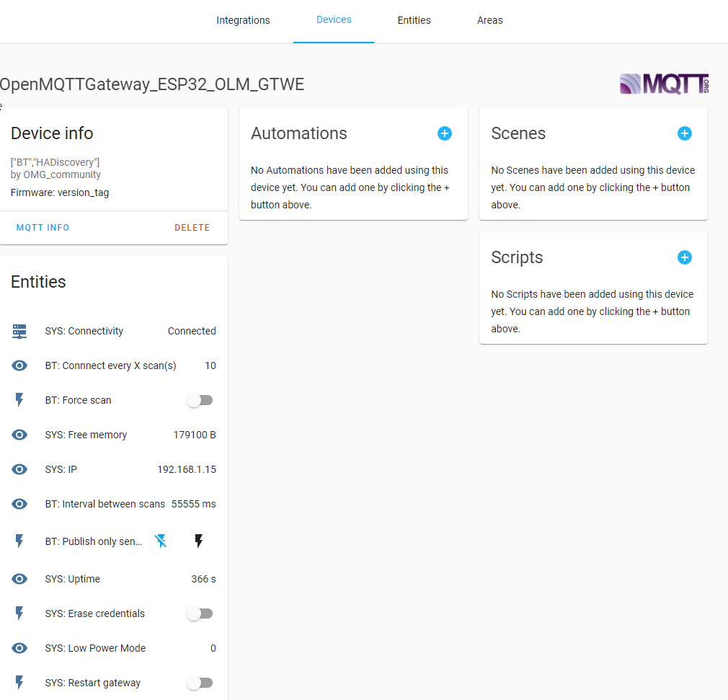Click the black lightning icon on BT: Publish only row
728x700 pixels.
pyautogui.click(x=199, y=541)
